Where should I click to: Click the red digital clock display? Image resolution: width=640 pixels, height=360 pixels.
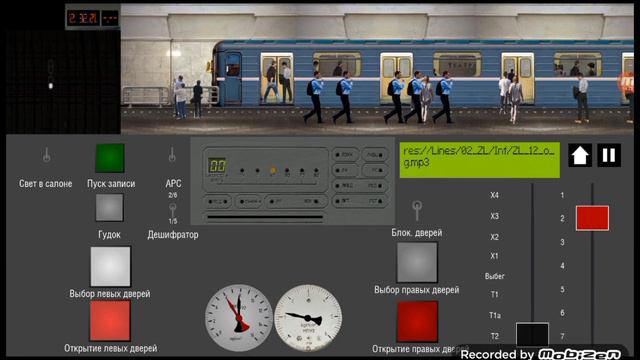click(x=83, y=18)
